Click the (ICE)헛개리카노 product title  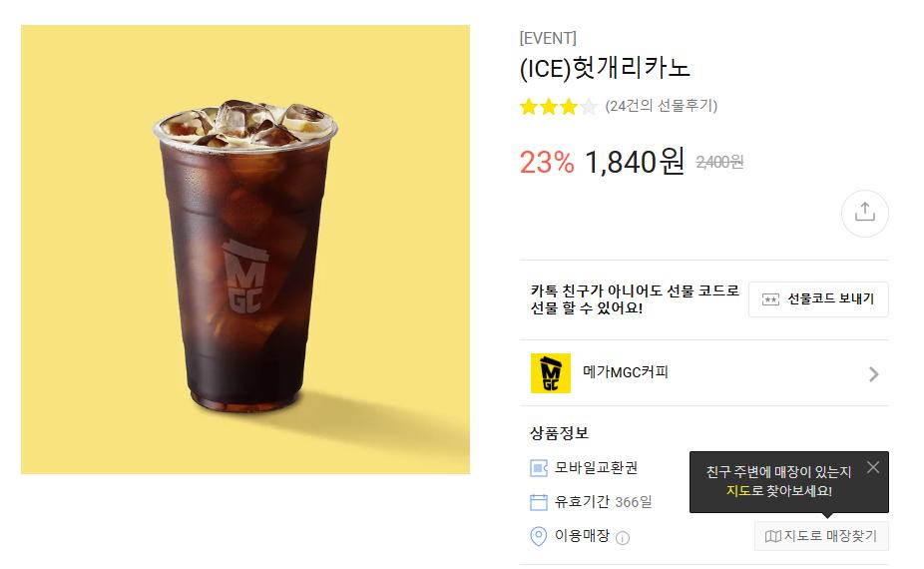click(605, 68)
